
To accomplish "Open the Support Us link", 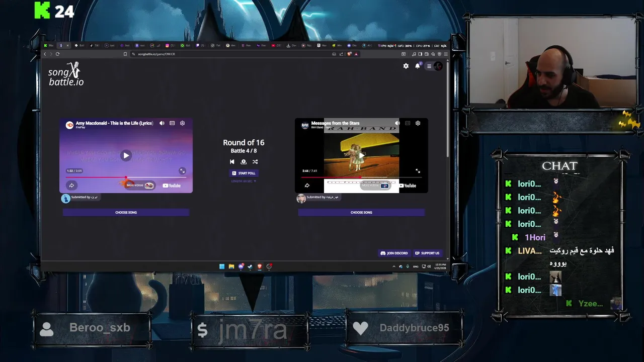I will tap(427, 253).
